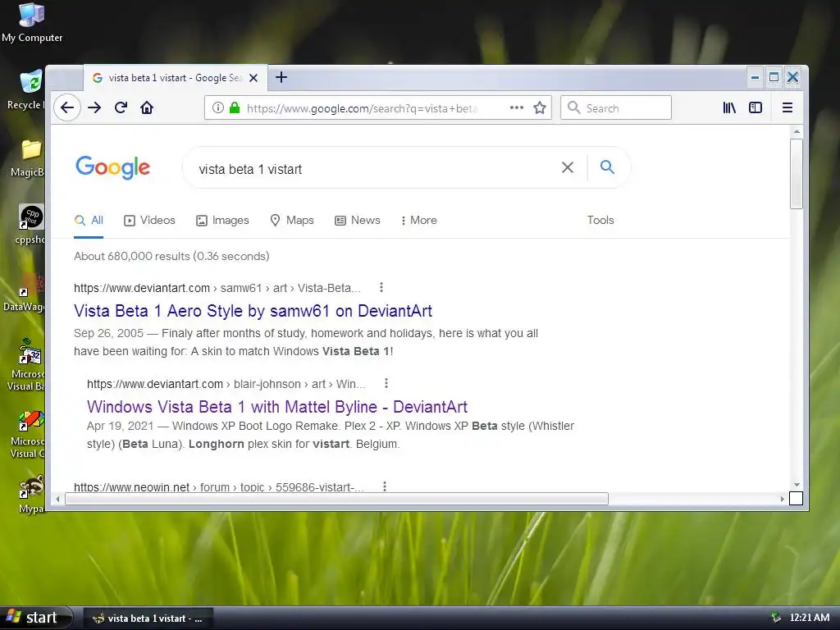Click the system tray network icon
This screenshot has width=840, height=630.
point(775,618)
